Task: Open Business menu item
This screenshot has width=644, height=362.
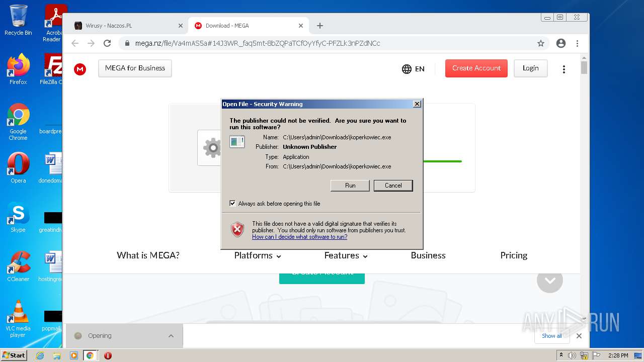Action: coord(428,255)
